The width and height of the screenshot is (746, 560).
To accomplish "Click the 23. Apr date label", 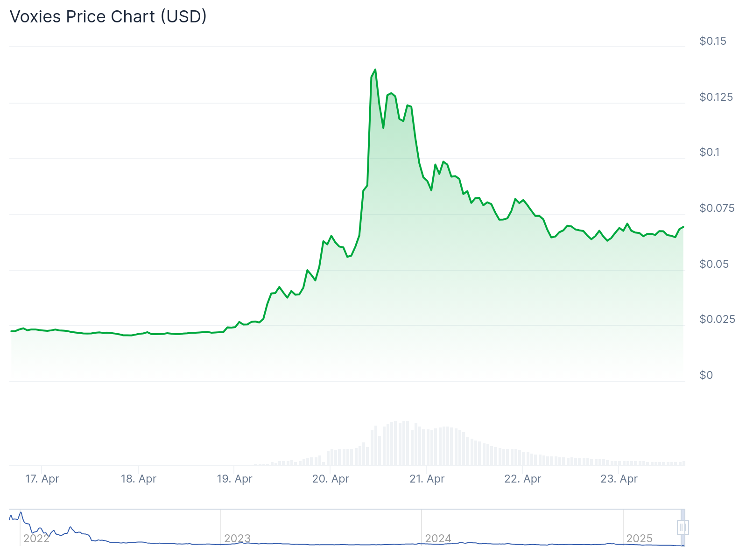I will pos(619,479).
